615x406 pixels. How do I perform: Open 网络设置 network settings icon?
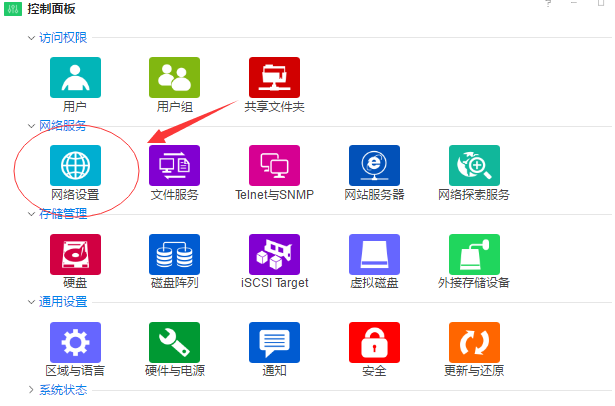[x=75, y=165]
